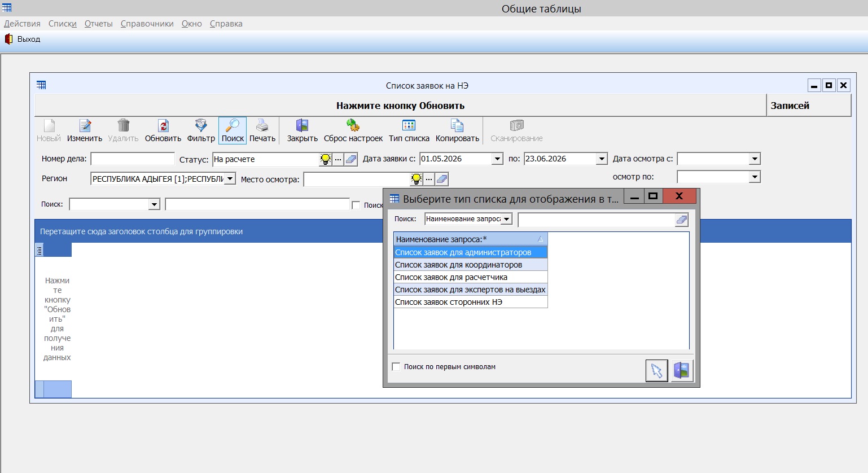
Task: Refresh the list with Обновить
Action: (x=163, y=125)
